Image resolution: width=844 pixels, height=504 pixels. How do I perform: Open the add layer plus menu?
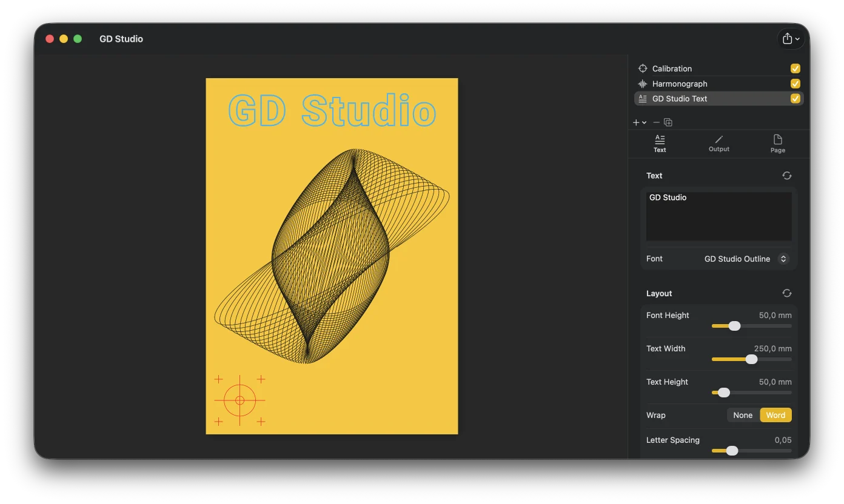[x=640, y=122]
